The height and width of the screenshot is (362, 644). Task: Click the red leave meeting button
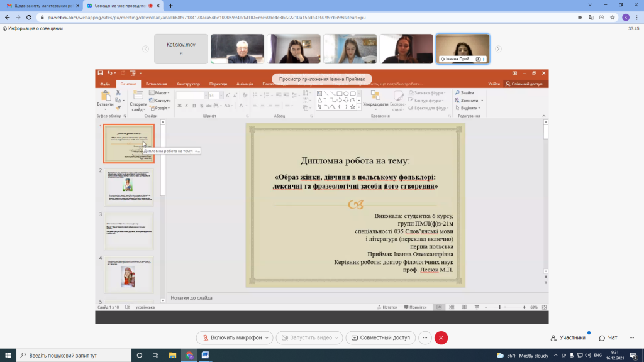pos(441,337)
